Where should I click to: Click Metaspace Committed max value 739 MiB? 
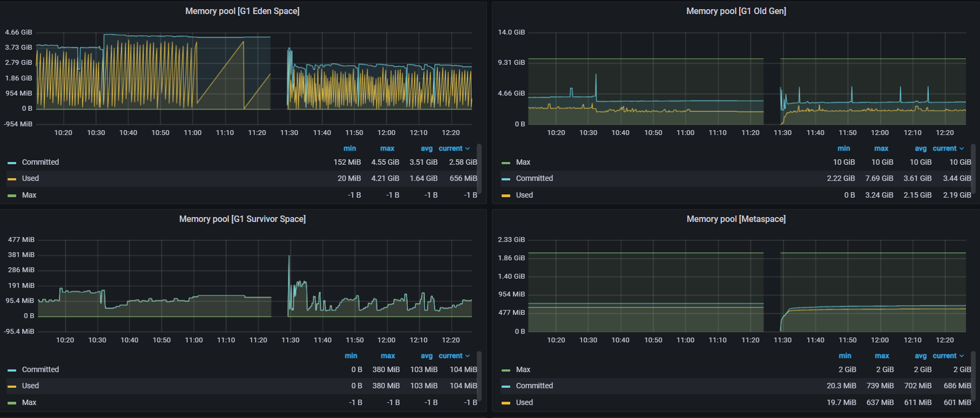[x=880, y=386]
